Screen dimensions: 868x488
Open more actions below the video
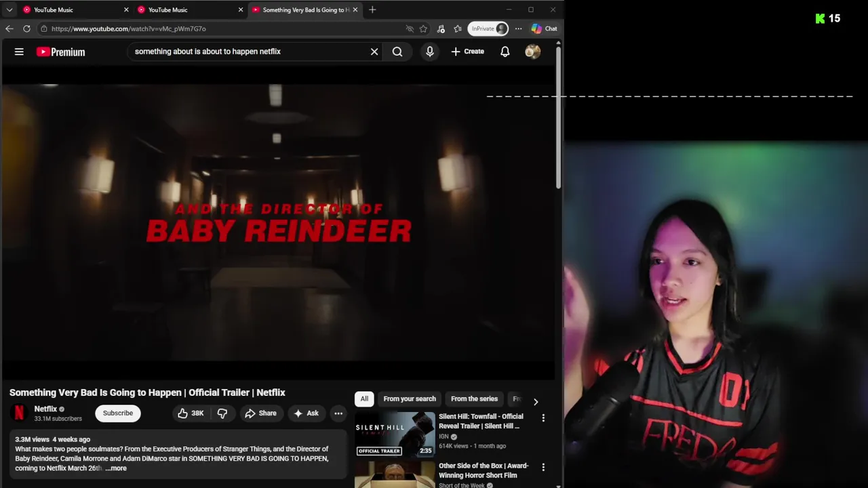(338, 413)
